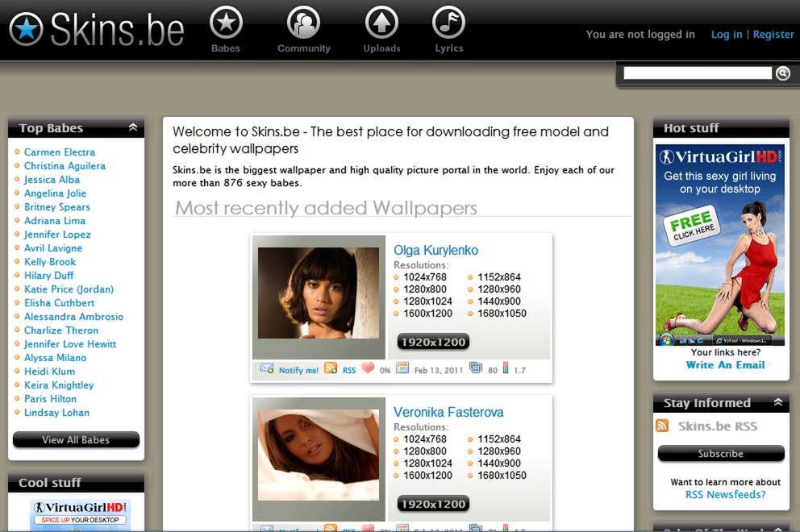Open Kelly Brook in Top Babes
Image resolution: width=800 pixels, height=532 pixels.
point(50,262)
